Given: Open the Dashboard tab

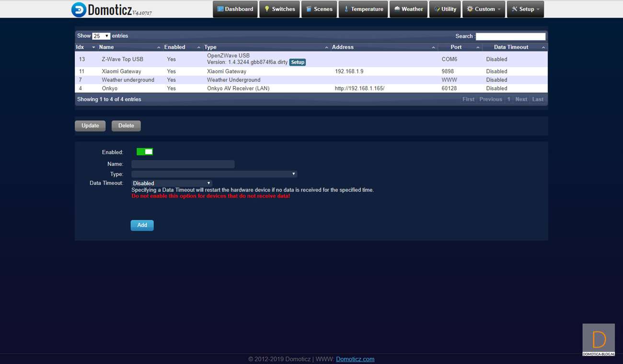Looking at the screenshot, I should click(x=235, y=9).
